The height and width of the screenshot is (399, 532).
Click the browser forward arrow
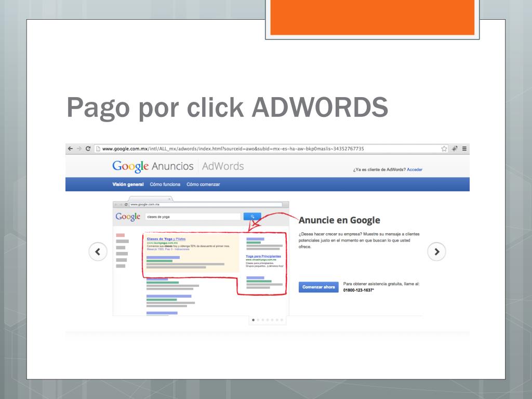click(79, 149)
